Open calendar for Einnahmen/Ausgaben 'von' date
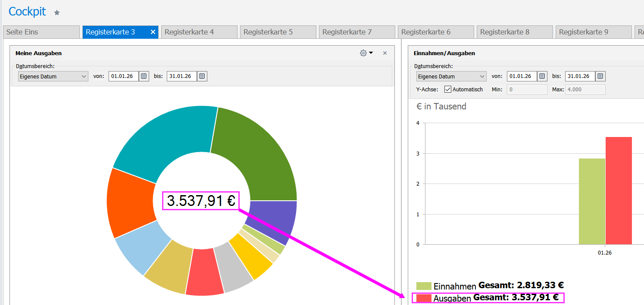The height and width of the screenshot is (305, 644). [x=542, y=76]
